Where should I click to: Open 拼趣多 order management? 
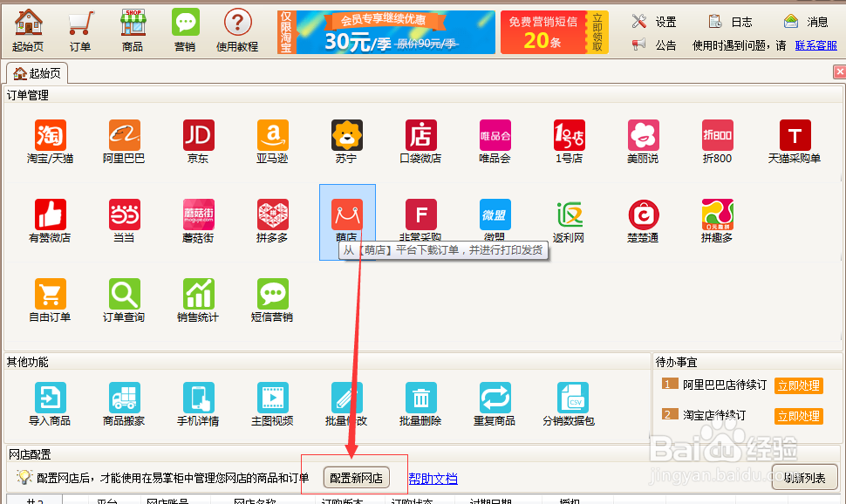pyautogui.click(x=717, y=221)
